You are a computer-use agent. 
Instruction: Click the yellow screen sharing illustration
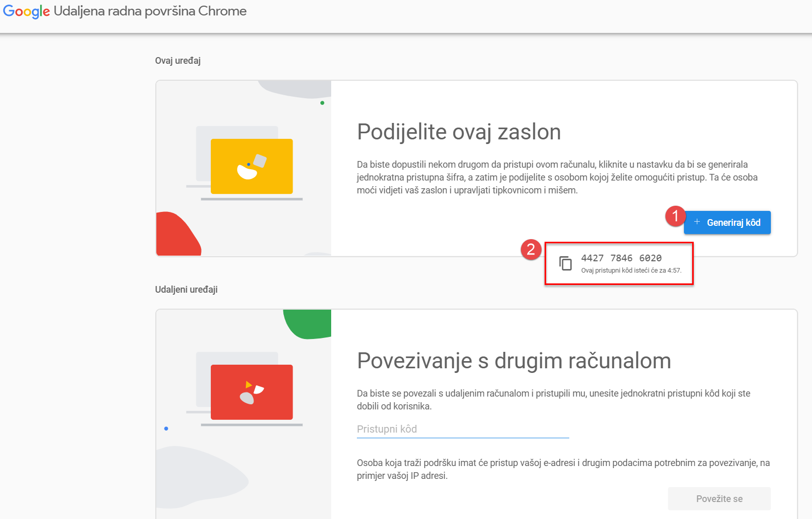coord(251,166)
